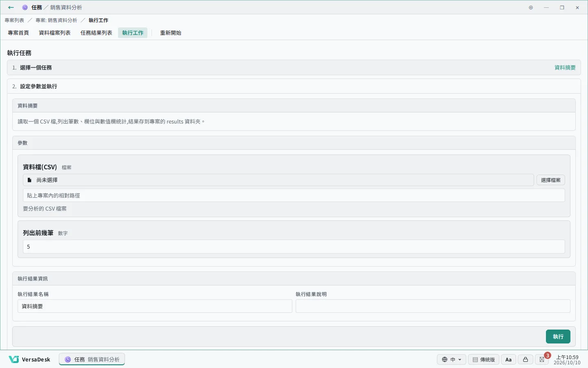The width and height of the screenshot is (588, 368).
Task: Focus the 執行結果說明 input field
Action: point(433,306)
